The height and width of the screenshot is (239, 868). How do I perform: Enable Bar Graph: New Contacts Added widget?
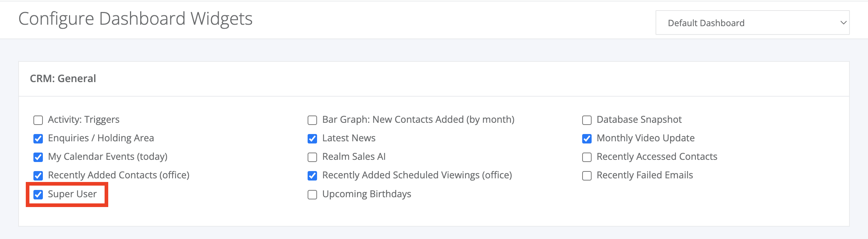(x=312, y=120)
